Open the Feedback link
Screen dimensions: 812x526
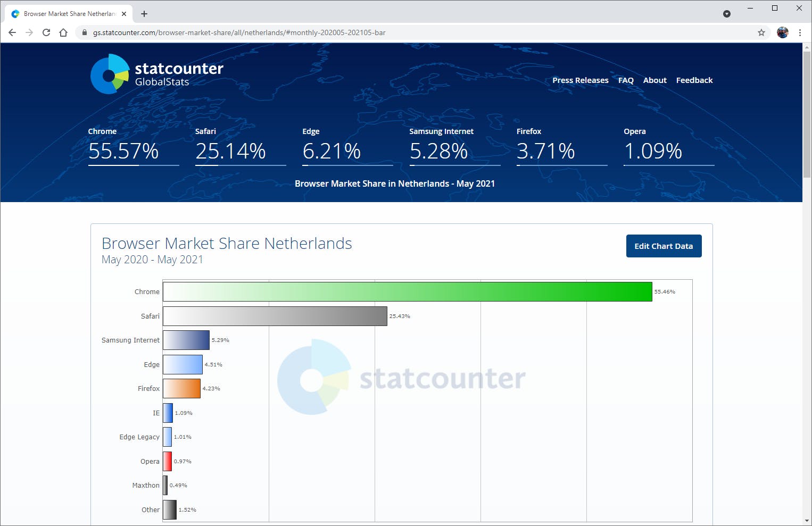694,80
